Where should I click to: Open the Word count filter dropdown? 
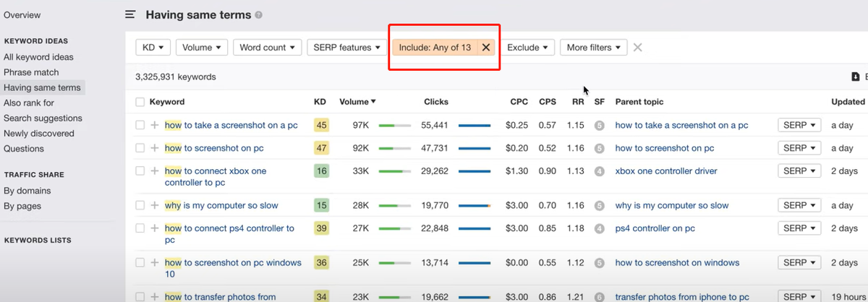tap(268, 48)
